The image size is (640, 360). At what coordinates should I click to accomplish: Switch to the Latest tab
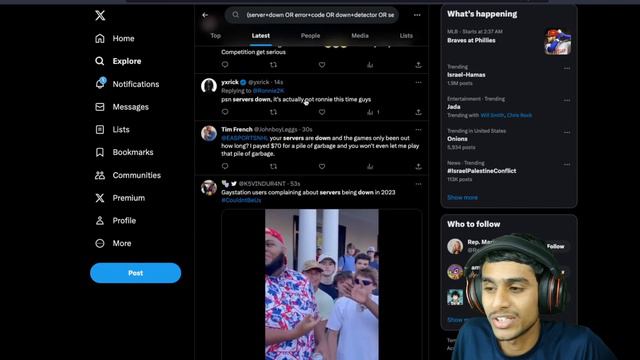[260, 36]
